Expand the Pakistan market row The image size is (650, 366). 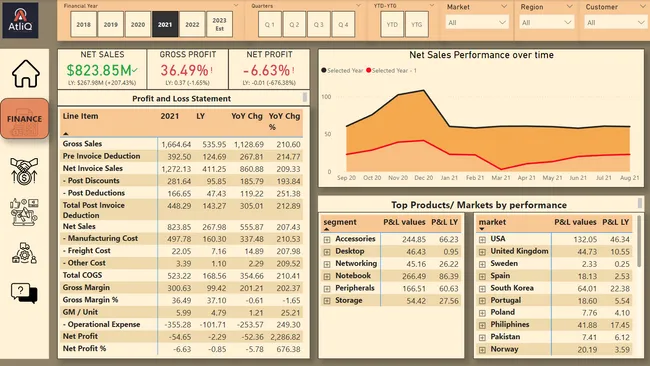point(482,337)
